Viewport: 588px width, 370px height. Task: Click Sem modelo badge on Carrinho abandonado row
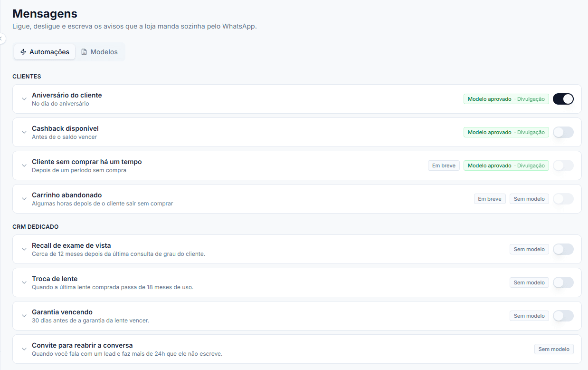click(529, 199)
